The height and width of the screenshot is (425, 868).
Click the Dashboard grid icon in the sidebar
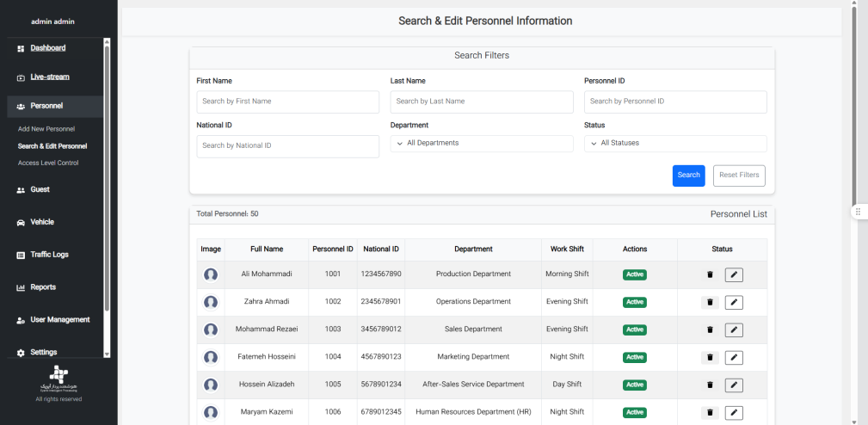click(x=21, y=48)
